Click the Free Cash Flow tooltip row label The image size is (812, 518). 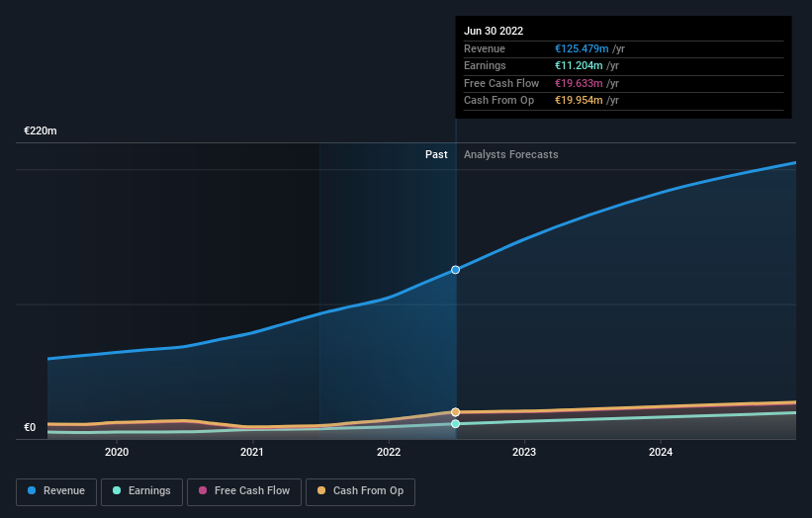[501, 83]
